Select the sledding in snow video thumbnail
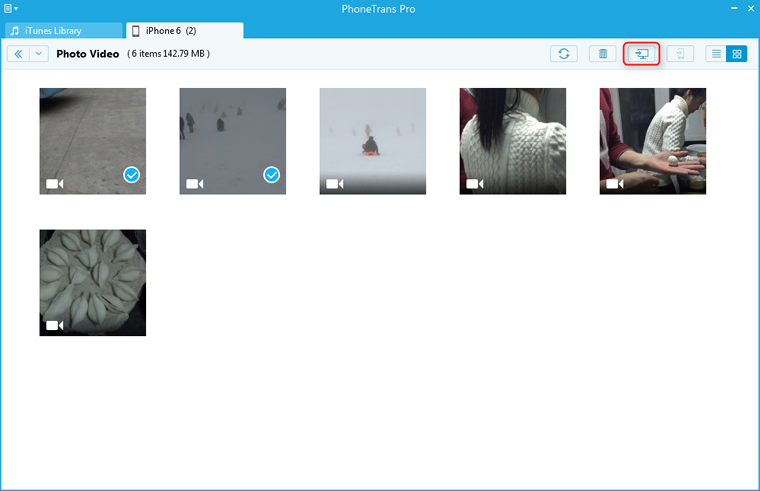The width and height of the screenshot is (760, 491). [x=372, y=140]
